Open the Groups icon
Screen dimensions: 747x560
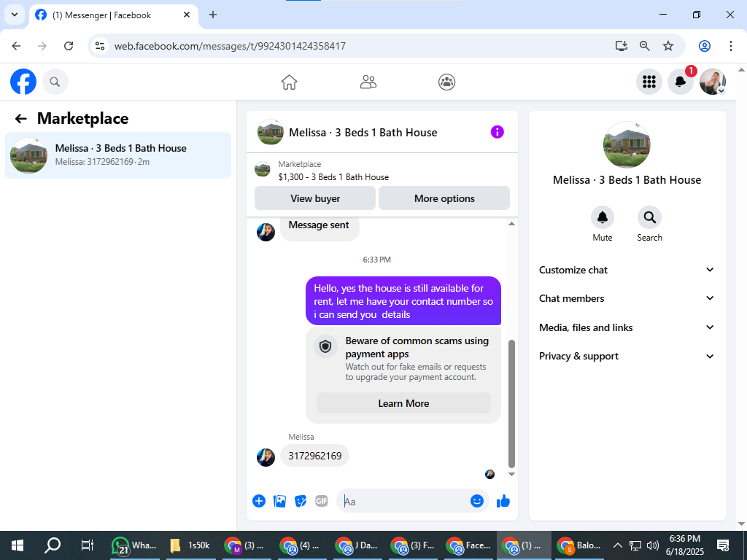[447, 82]
